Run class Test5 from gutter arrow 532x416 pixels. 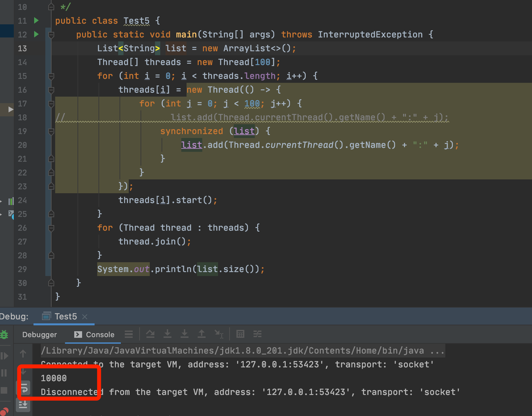coord(36,20)
